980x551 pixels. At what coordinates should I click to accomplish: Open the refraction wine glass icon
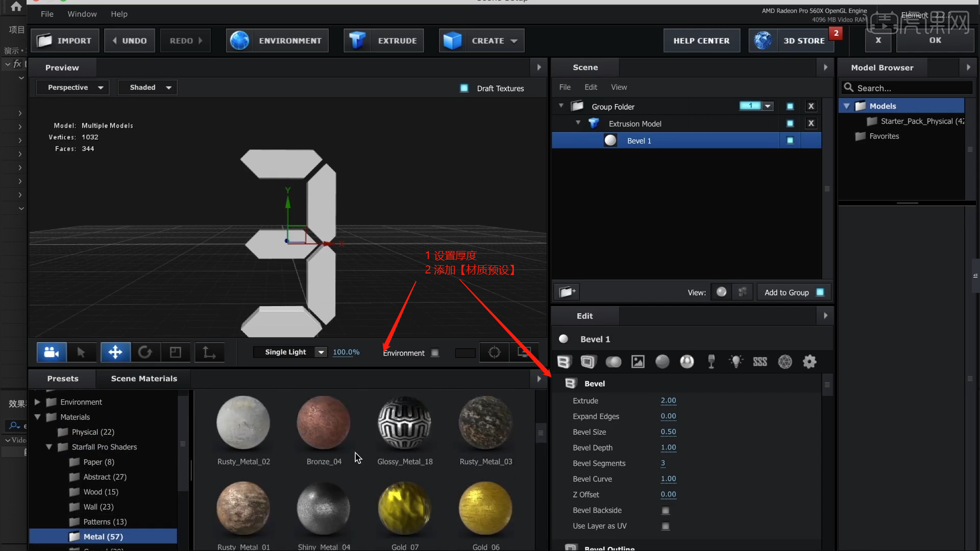coord(712,362)
